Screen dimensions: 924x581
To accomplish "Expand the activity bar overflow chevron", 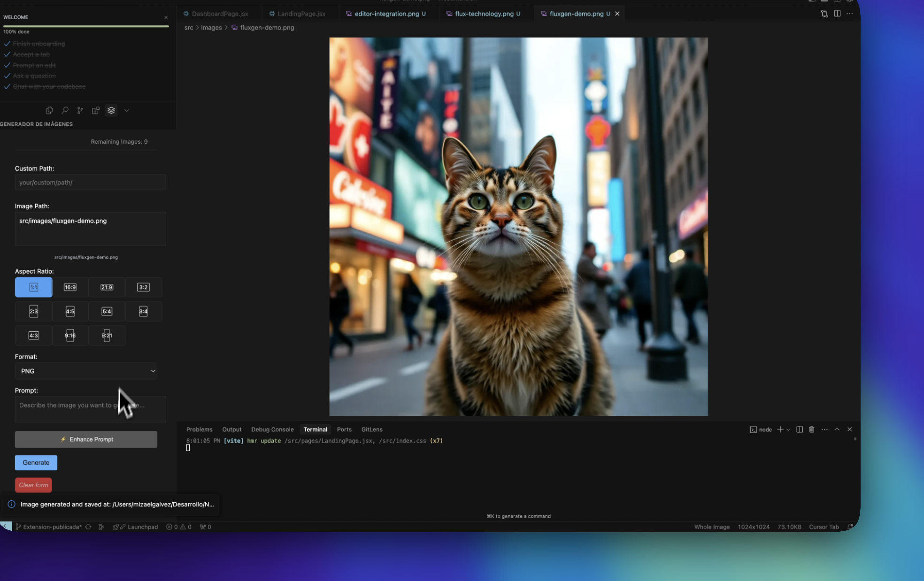I will click(127, 110).
